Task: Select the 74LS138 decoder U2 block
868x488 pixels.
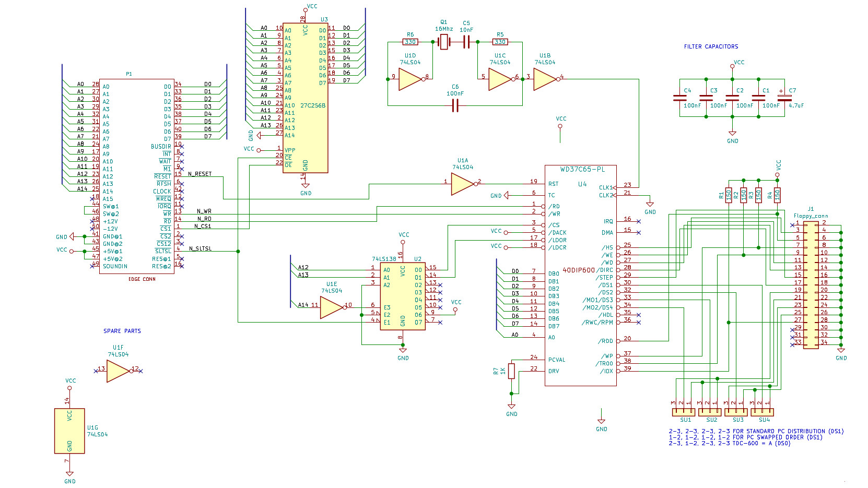Action: (x=403, y=296)
